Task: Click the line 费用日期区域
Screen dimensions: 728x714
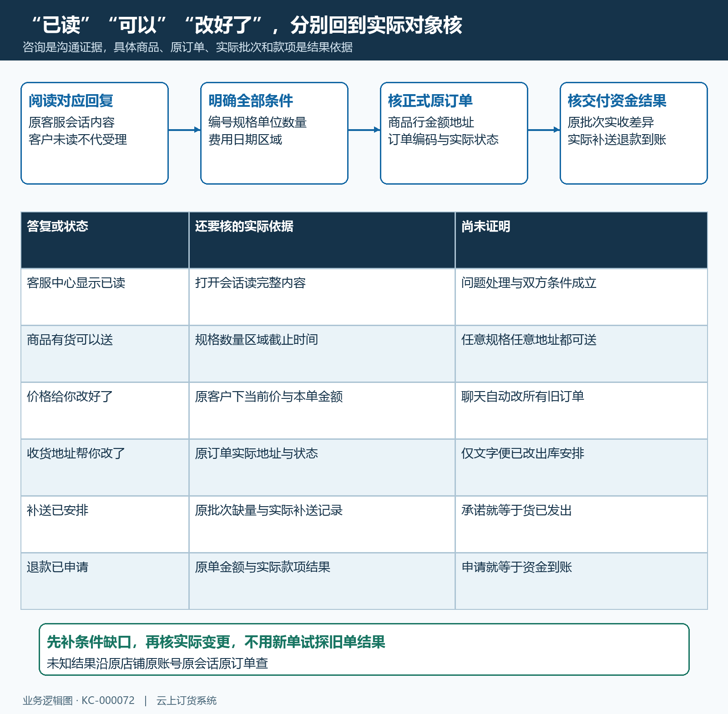Action: click(245, 140)
